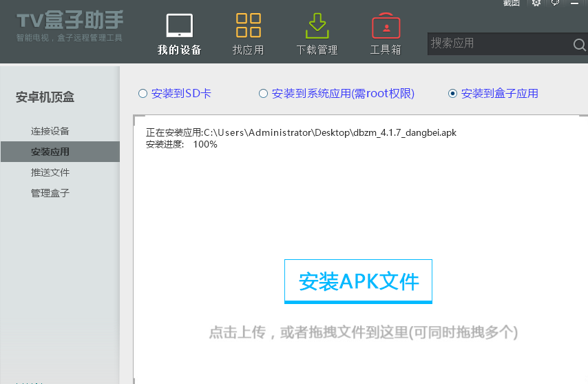588x384 pixels.
Task: Click the 找应用 grid icon
Action: click(248, 26)
